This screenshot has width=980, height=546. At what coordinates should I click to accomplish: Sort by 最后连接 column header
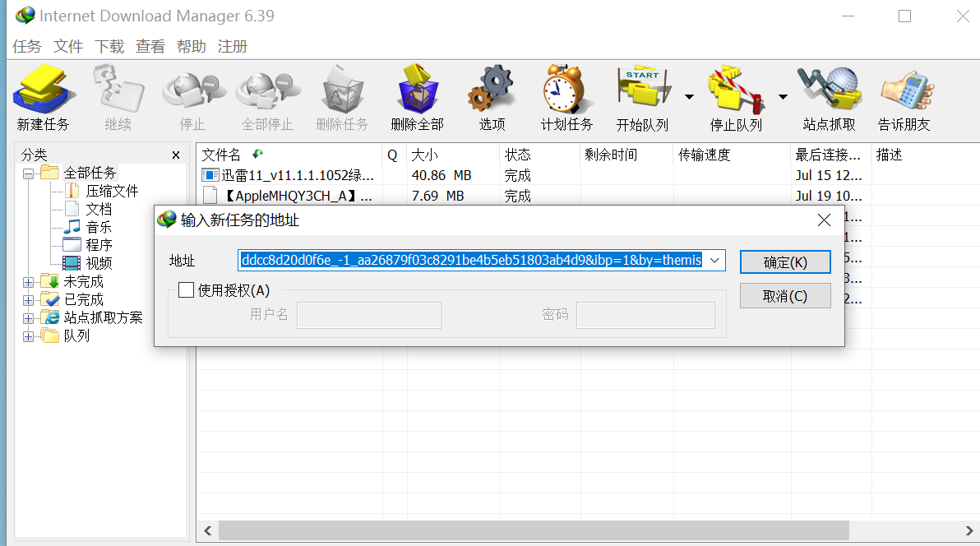coord(831,155)
